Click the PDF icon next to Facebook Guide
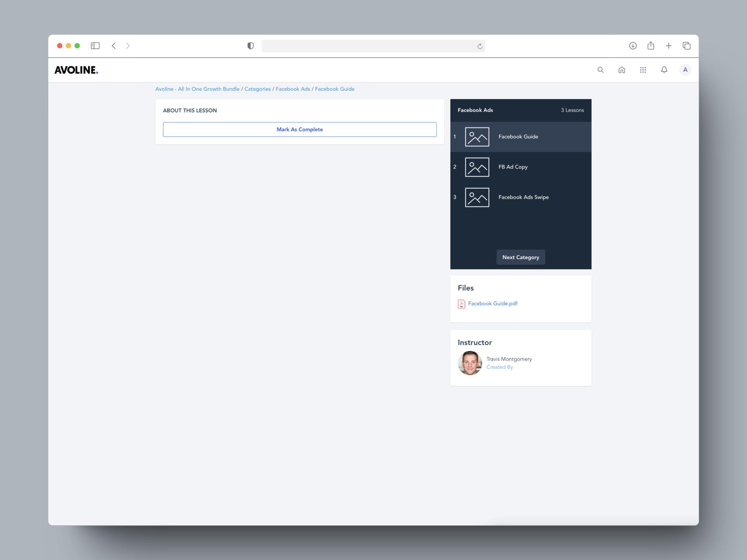Viewport: 747px width, 560px height. (x=461, y=304)
